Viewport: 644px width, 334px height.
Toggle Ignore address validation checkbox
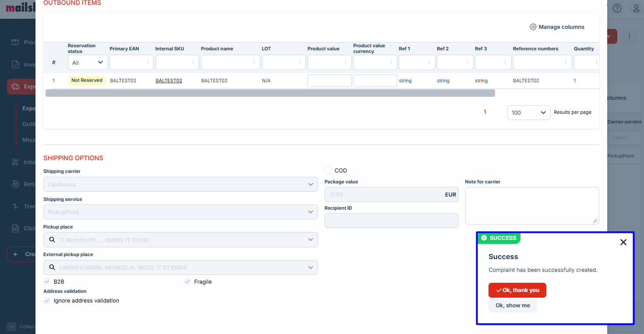(47, 301)
